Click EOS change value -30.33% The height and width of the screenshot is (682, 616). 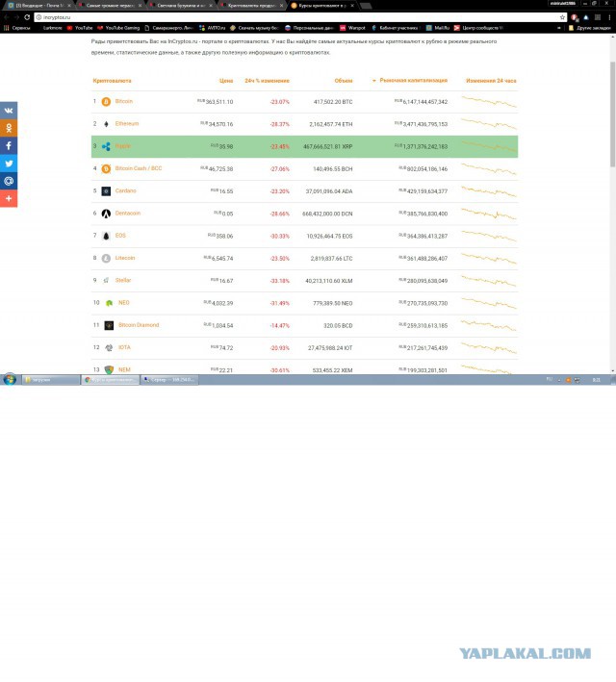pyautogui.click(x=279, y=237)
